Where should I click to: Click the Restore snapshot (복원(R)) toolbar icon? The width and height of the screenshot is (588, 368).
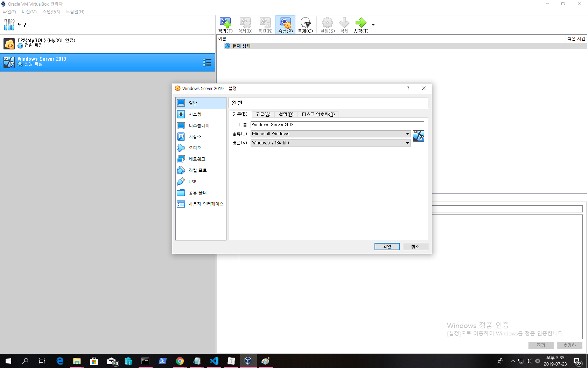pos(265,25)
